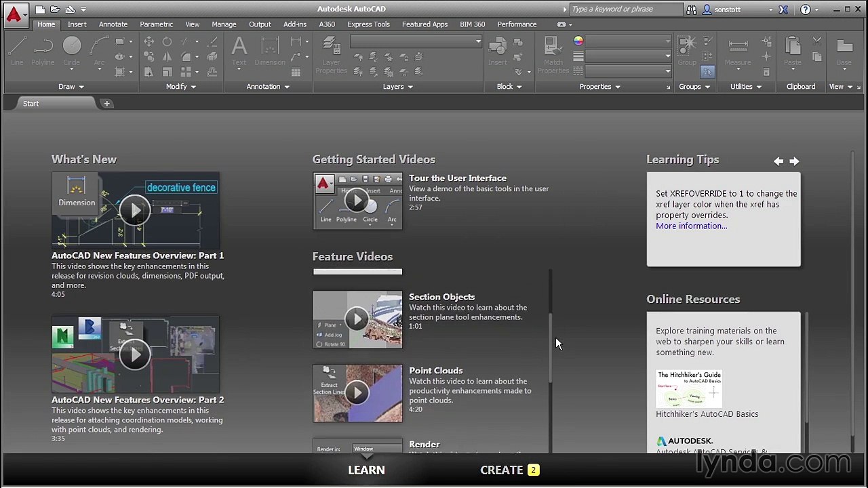Viewport: 868px width, 488px height.
Task: Select the Move tool in Modify panel
Action: (149, 41)
